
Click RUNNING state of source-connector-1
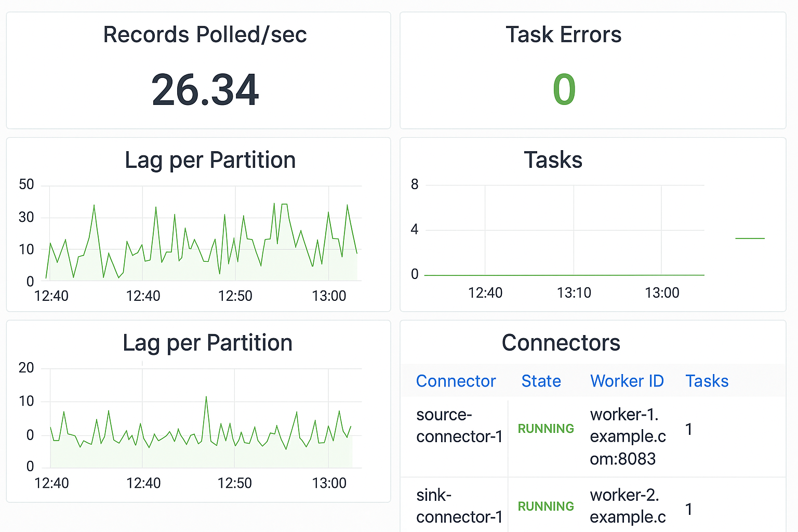pyautogui.click(x=546, y=429)
